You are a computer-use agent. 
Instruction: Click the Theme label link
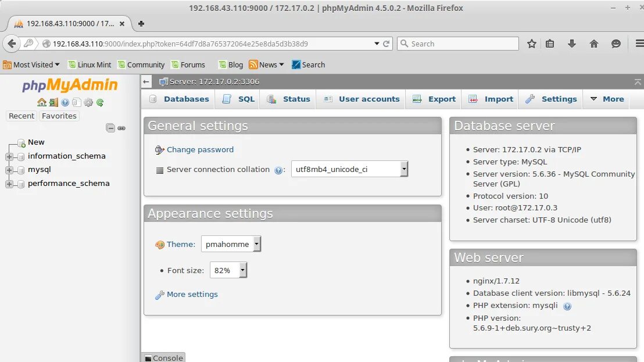click(181, 244)
